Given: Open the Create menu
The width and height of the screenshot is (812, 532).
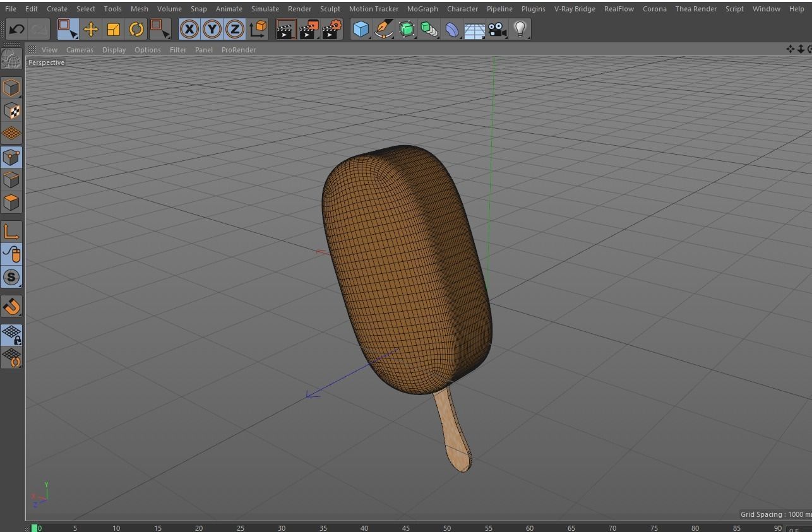Looking at the screenshot, I should (x=57, y=9).
